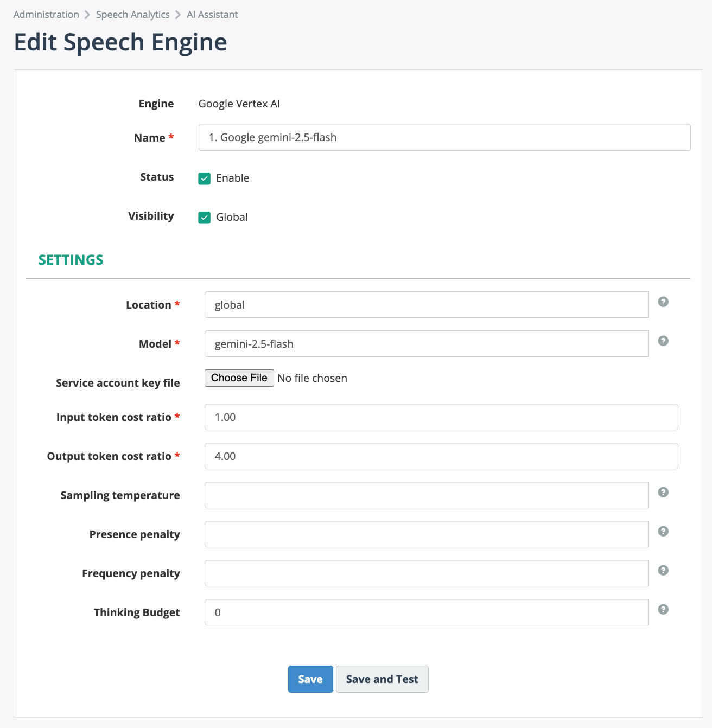Click help icon next to Location field
This screenshot has width=712, height=728.
point(663,302)
